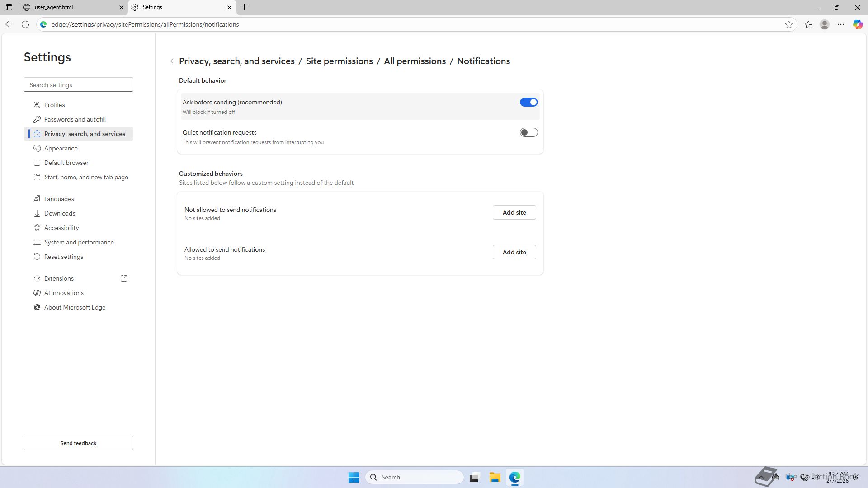The height and width of the screenshot is (488, 868).
Task: Go back using breadcrumb chevron
Action: (172, 61)
